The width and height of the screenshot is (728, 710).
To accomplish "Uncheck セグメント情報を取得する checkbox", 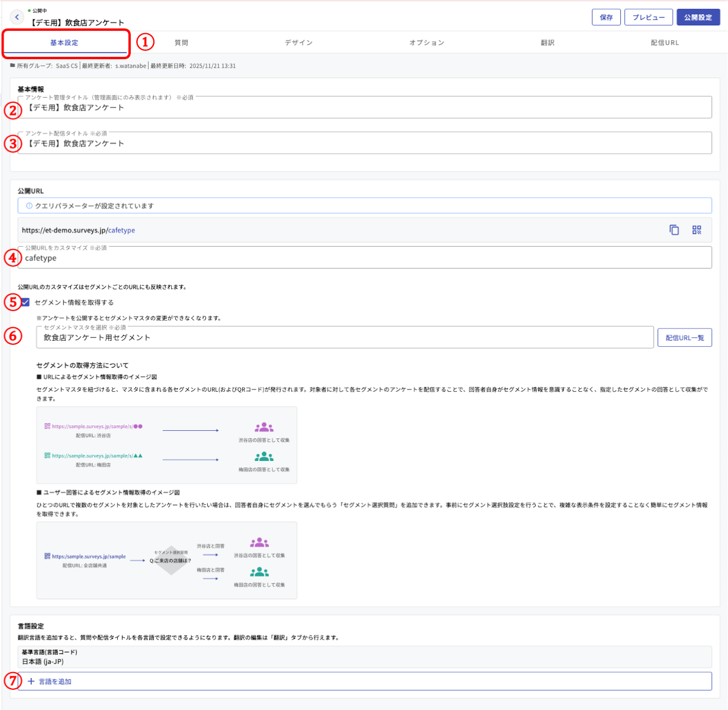I will [x=25, y=302].
